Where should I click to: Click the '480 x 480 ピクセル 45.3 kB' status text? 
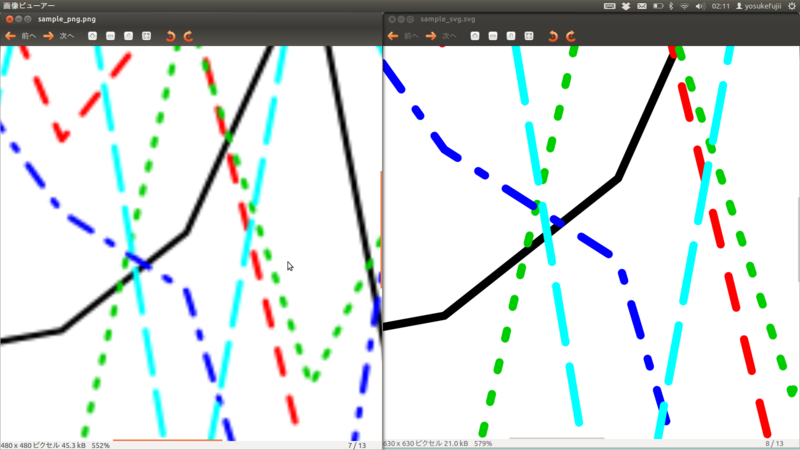pyautogui.click(x=43, y=445)
